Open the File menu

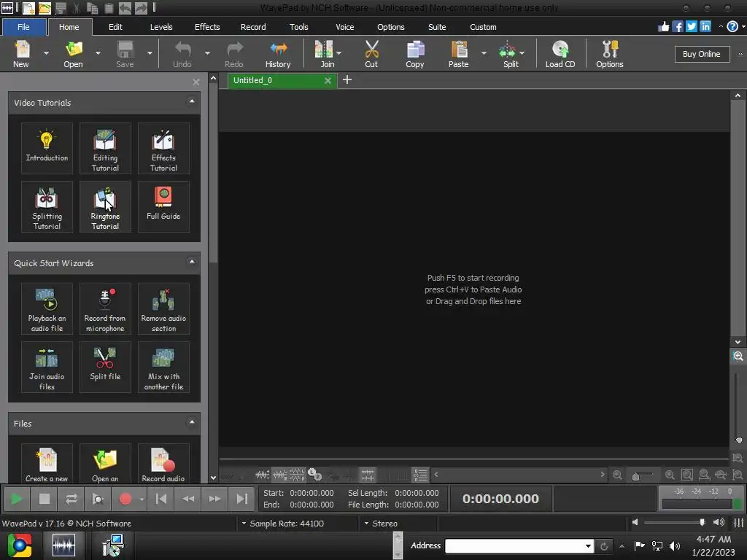[x=24, y=27]
